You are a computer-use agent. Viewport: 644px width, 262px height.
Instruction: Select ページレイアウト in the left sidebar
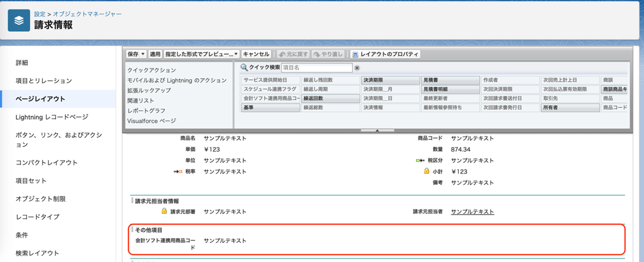click(x=40, y=99)
